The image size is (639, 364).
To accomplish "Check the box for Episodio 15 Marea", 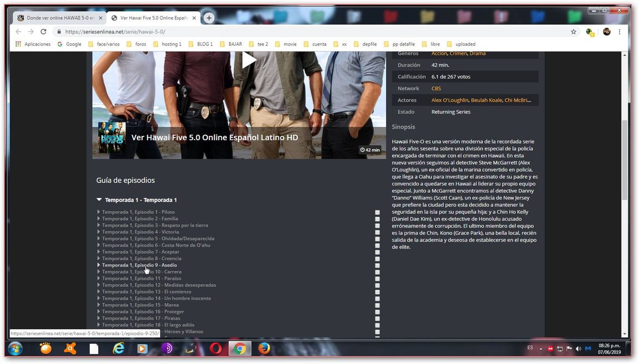I will coord(377,305).
